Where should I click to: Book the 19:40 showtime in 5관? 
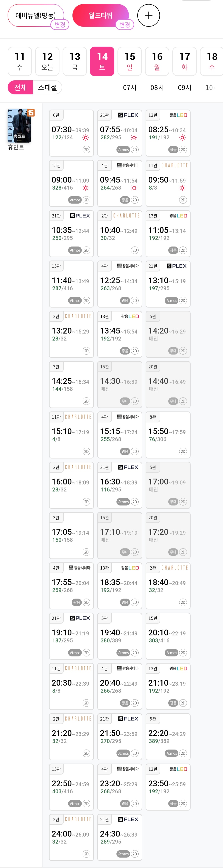click(119, 636)
